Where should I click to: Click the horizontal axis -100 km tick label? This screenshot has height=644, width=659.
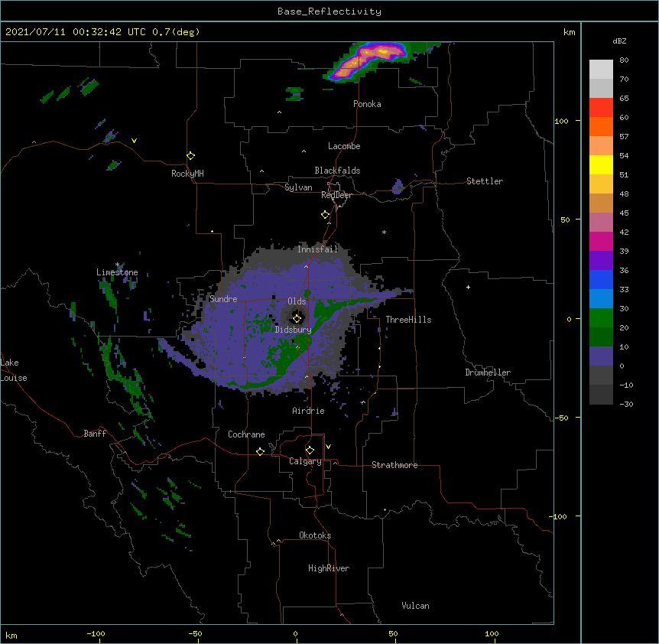click(96, 633)
